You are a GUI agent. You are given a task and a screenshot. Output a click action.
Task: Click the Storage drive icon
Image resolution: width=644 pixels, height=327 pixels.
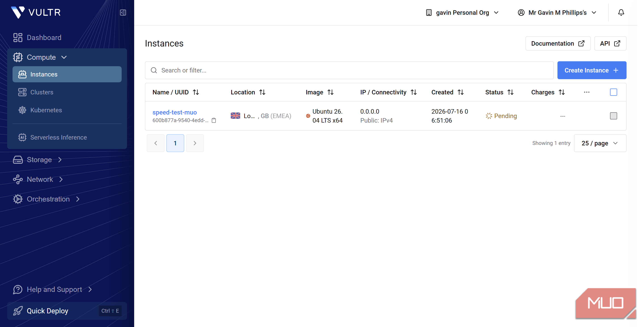click(x=18, y=159)
